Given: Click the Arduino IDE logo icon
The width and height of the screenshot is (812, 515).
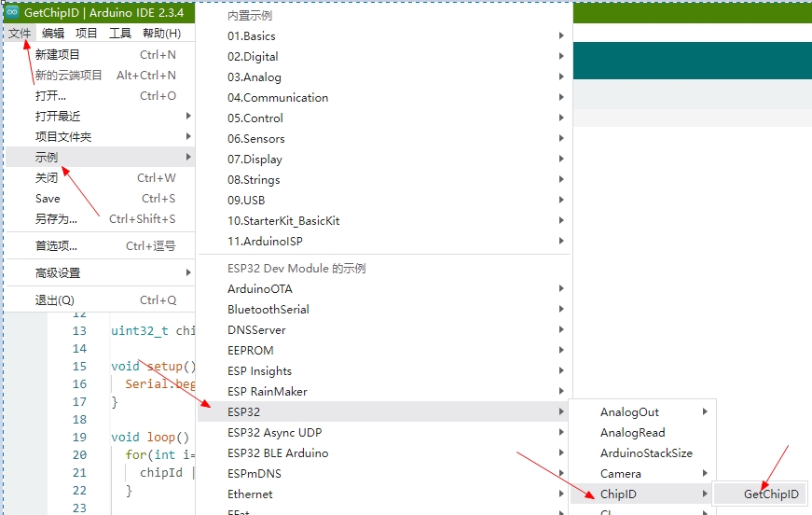Looking at the screenshot, I should coord(12,12).
